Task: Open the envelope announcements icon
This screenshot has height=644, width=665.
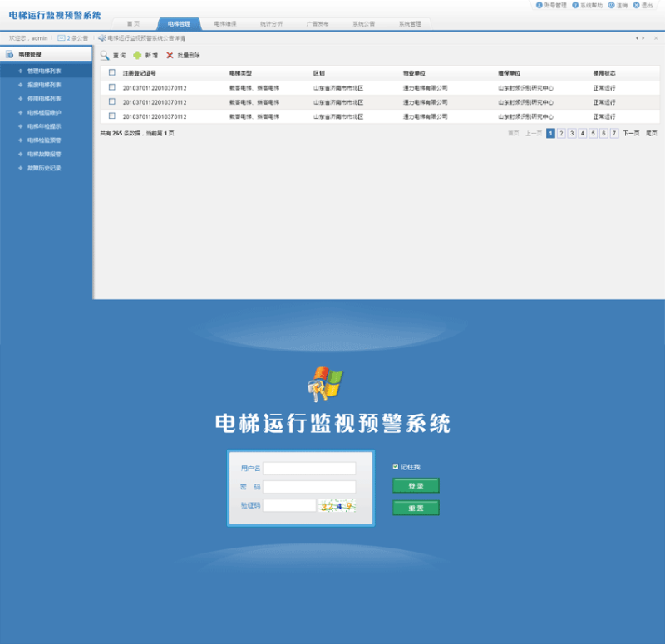Action: pyautogui.click(x=62, y=38)
